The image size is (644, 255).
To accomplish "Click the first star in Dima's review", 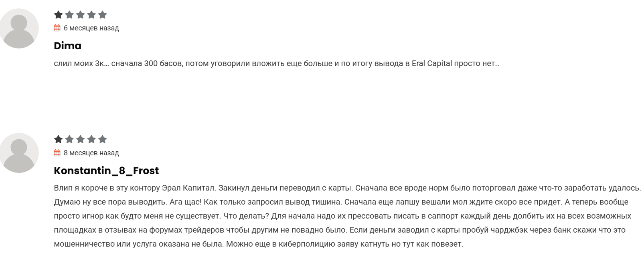I will [58, 15].
